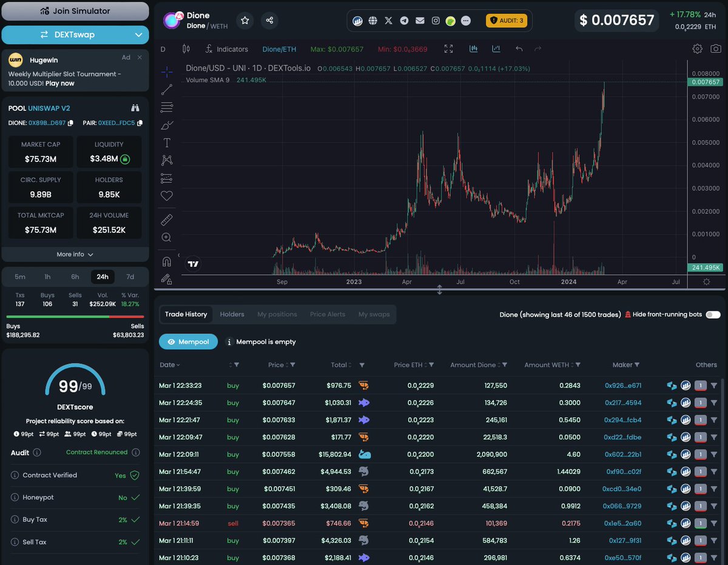728x565 pixels.
Task: Click the price scale settings gear bottom-right
Action: (x=707, y=282)
